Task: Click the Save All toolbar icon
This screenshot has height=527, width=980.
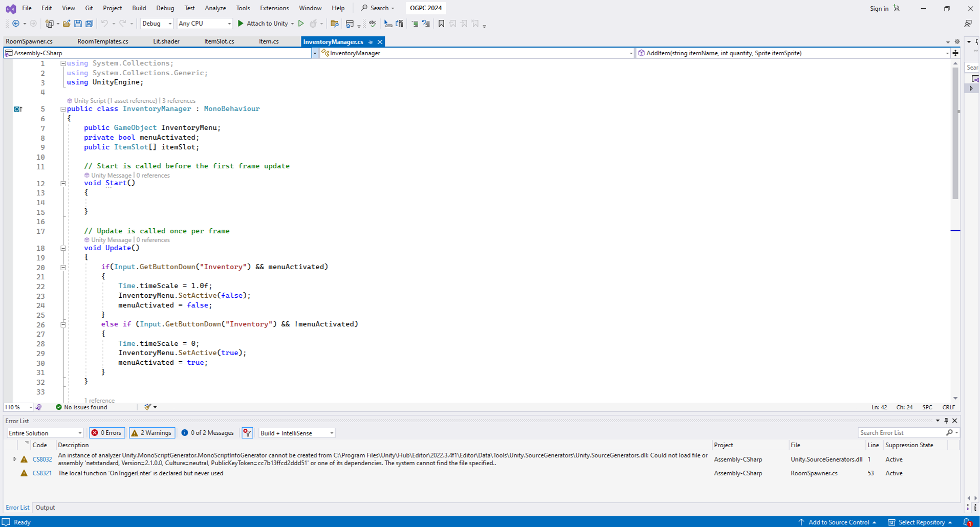Action: tap(89, 24)
